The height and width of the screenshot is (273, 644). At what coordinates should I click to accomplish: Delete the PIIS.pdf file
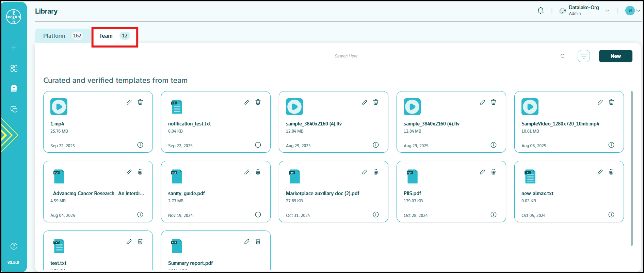[x=493, y=172]
